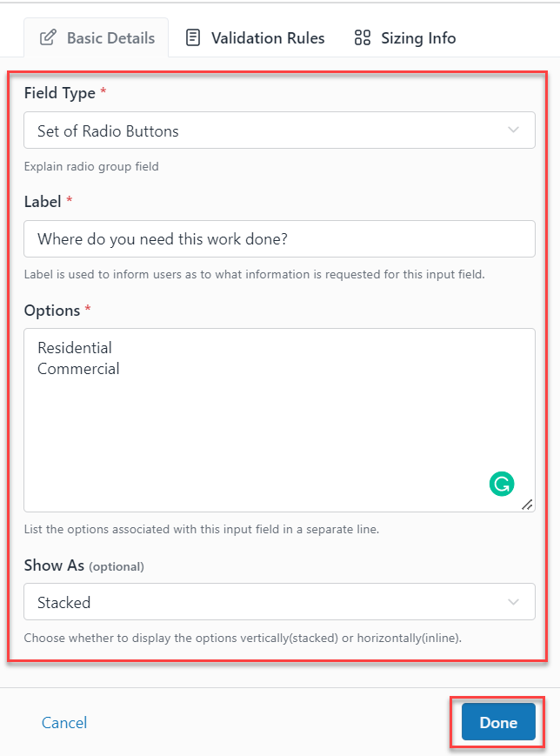Viewport: 560px width, 756px height.
Task: Open the Show As dropdown
Action: click(278, 602)
